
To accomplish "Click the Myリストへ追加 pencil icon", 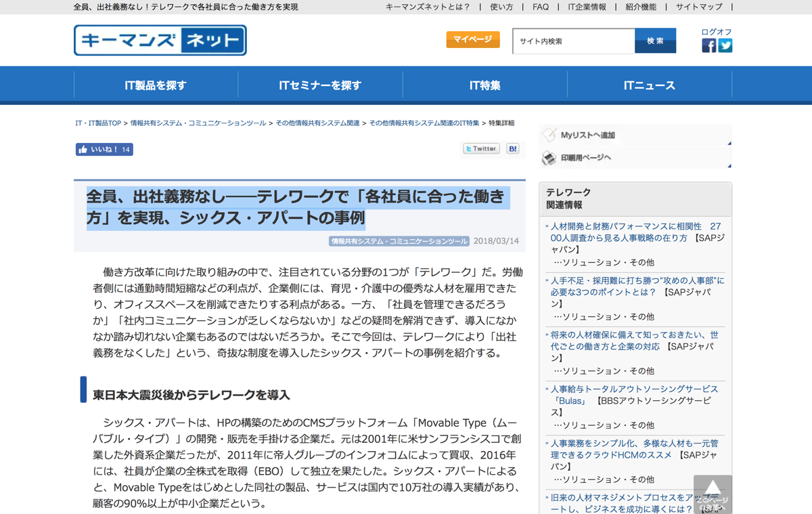I will click(x=549, y=135).
